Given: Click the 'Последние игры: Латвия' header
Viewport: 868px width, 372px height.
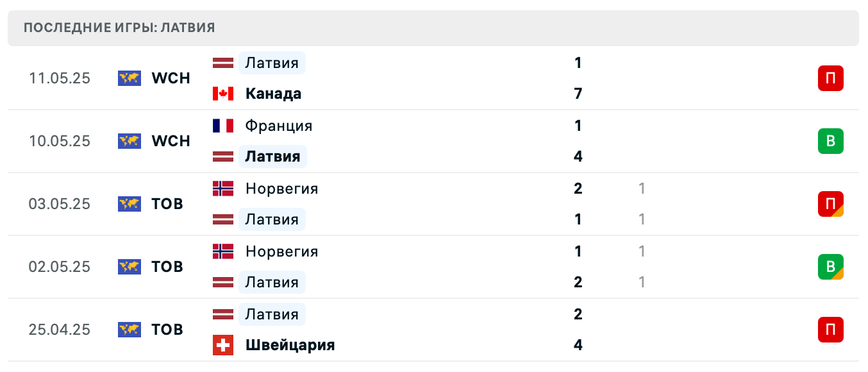Looking at the screenshot, I should (119, 28).
